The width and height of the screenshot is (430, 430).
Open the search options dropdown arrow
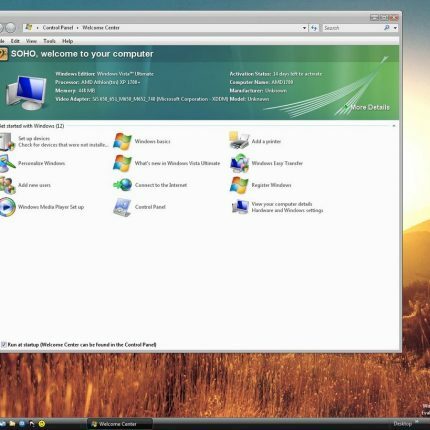(395, 28)
